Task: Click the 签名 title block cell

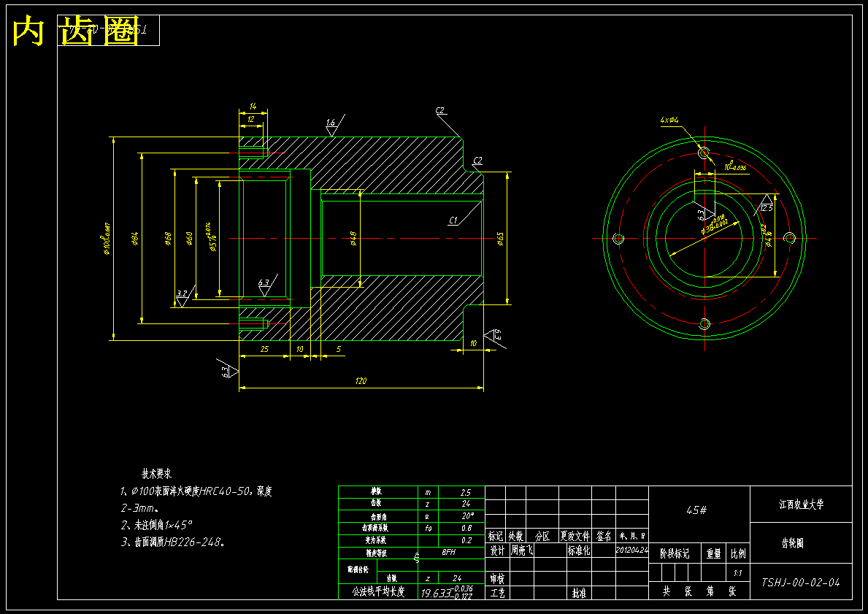Action: pos(604,536)
